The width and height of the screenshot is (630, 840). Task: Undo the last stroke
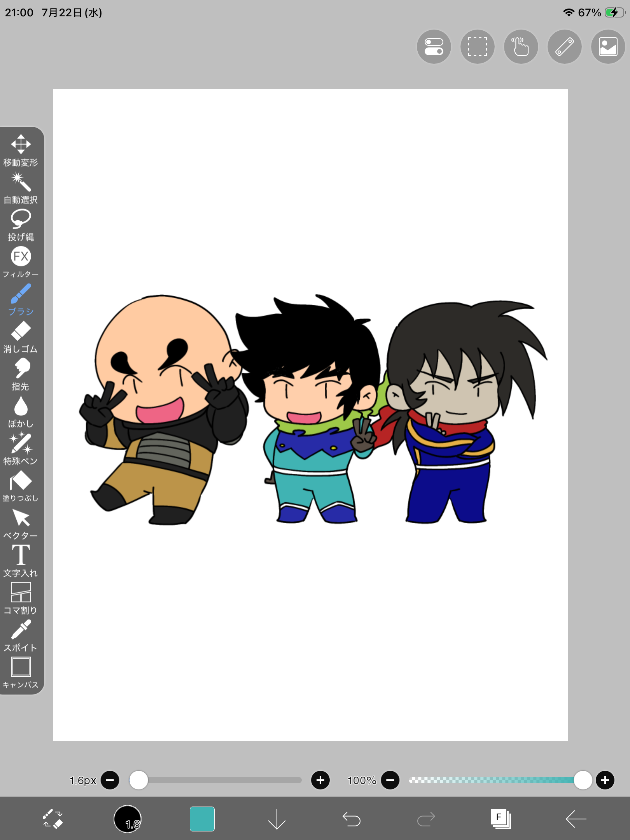(x=352, y=819)
